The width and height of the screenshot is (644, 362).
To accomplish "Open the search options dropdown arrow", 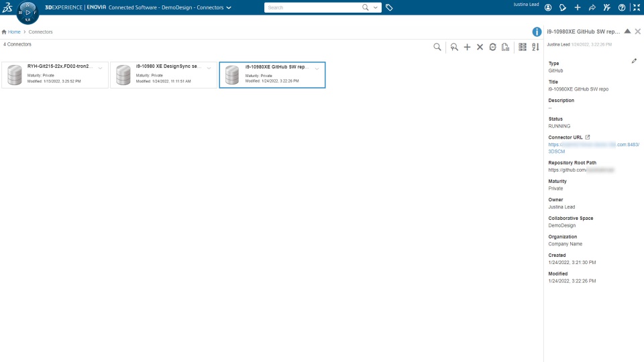I will point(376,7).
